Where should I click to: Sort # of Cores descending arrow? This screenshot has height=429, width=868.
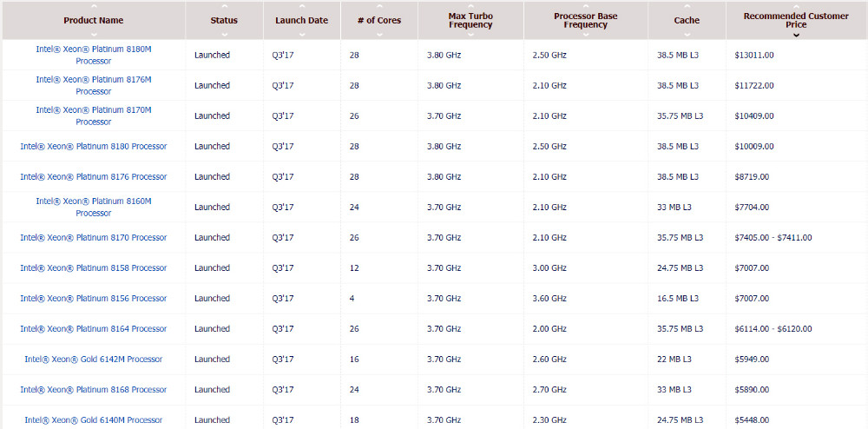[379, 35]
